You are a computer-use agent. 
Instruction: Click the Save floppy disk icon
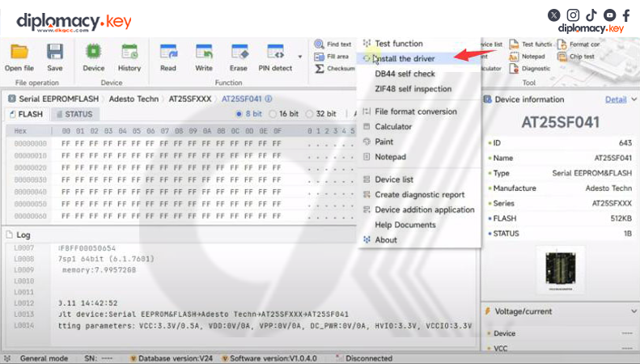tap(55, 53)
